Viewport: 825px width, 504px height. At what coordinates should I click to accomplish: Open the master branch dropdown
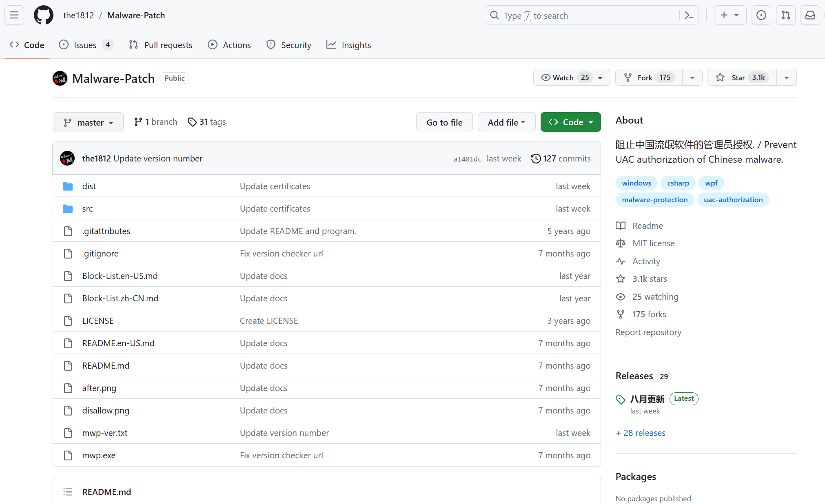click(x=88, y=122)
